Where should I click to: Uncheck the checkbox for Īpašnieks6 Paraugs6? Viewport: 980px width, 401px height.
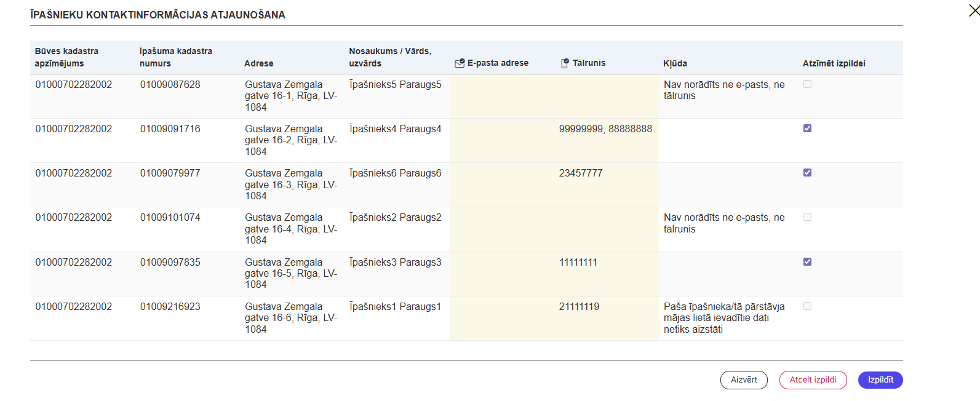807,172
